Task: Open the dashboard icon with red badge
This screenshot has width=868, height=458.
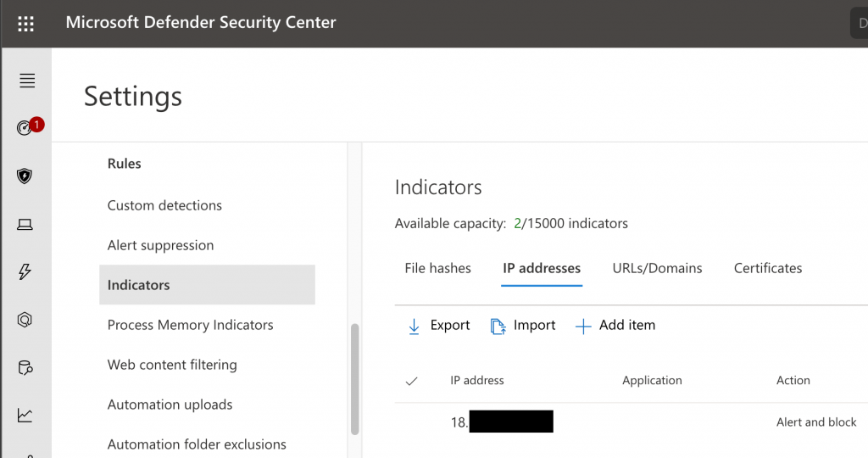Action: [30, 127]
